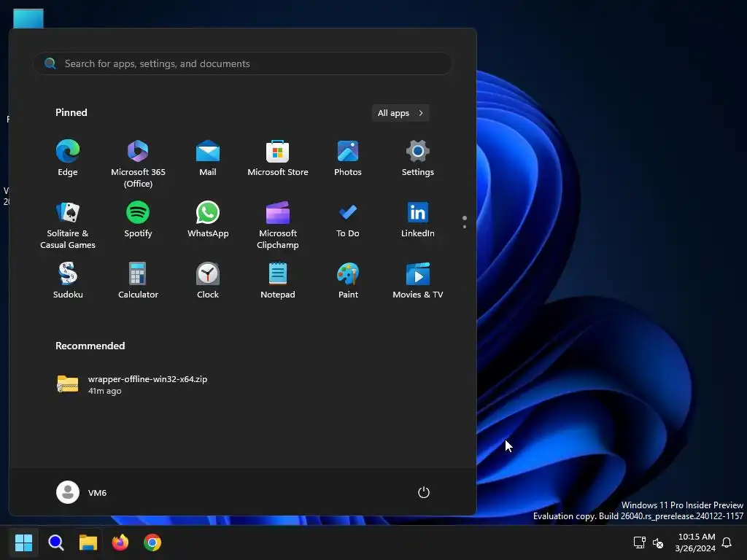Image resolution: width=747 pixels, height=560 pixels.
Task: Open the Clock app
Action: coord(208,281)
